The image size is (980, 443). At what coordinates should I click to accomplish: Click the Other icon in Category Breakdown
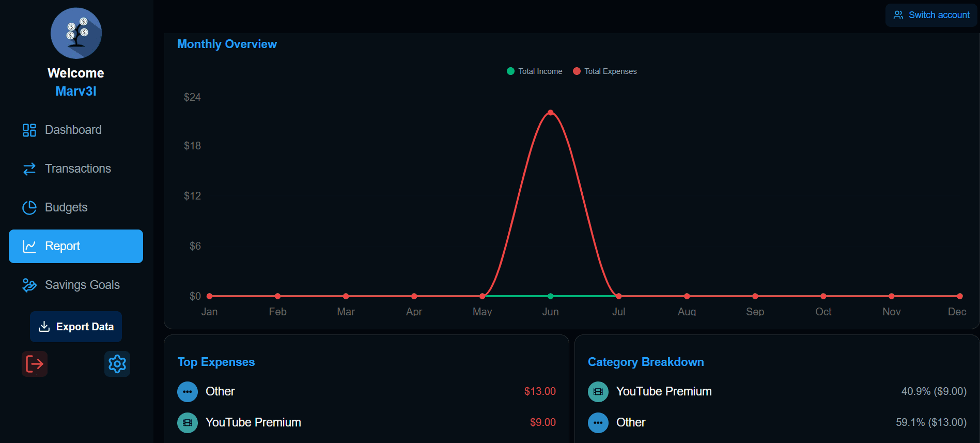pyautogui.click(x=598, y=423)
